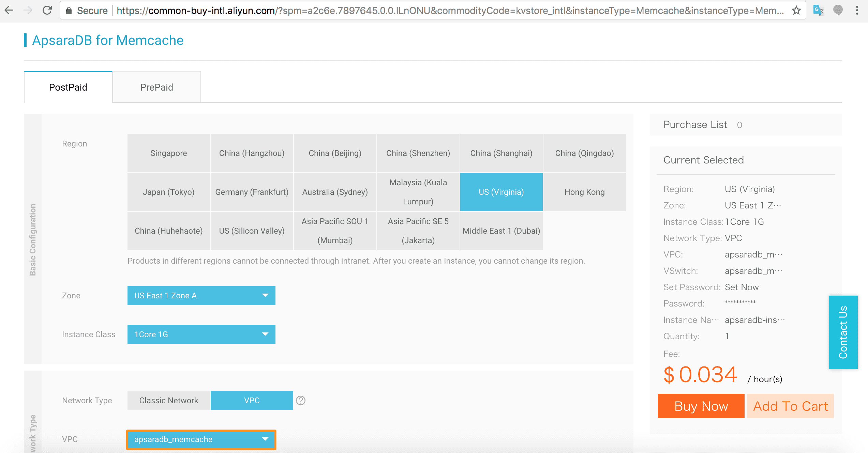Click the browser back arrow

pyautogui.click(x=9, y=11)
